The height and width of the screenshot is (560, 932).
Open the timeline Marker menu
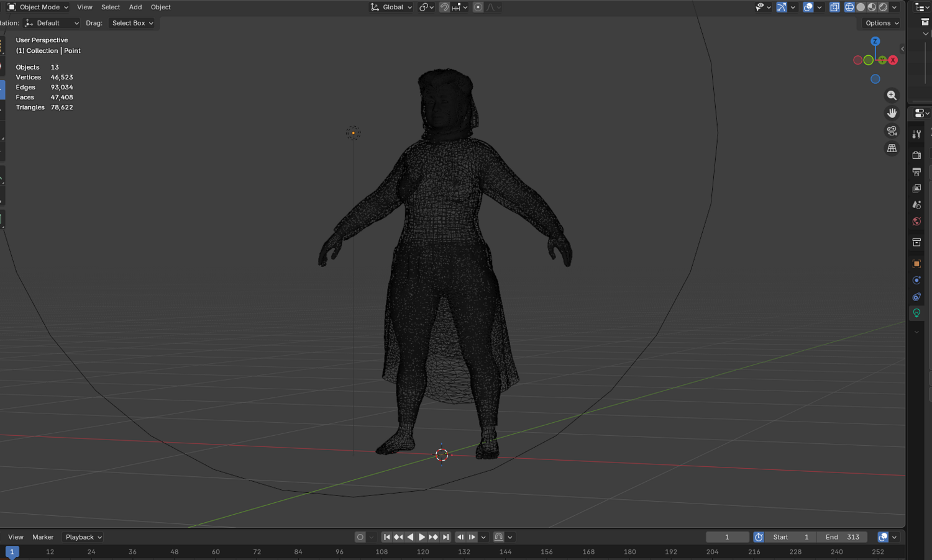tap(43, 537)
